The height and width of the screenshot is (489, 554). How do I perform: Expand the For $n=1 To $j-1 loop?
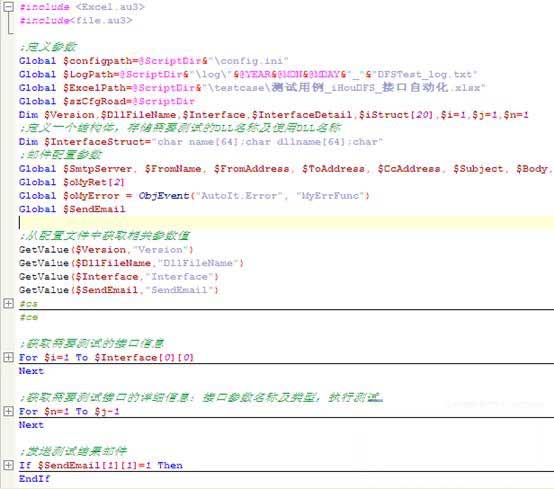pyautogui.click(x=8, y=411)
